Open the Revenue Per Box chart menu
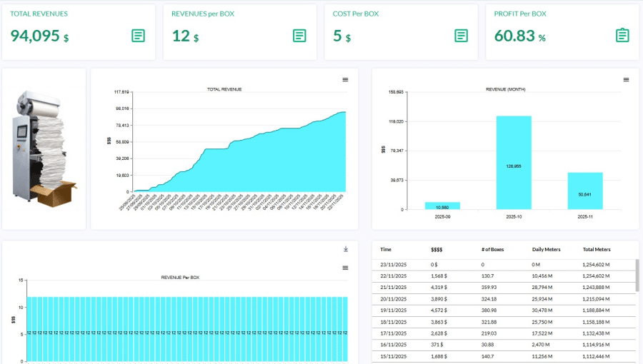This screenshot has height=364, width=643. pos(345,268)
